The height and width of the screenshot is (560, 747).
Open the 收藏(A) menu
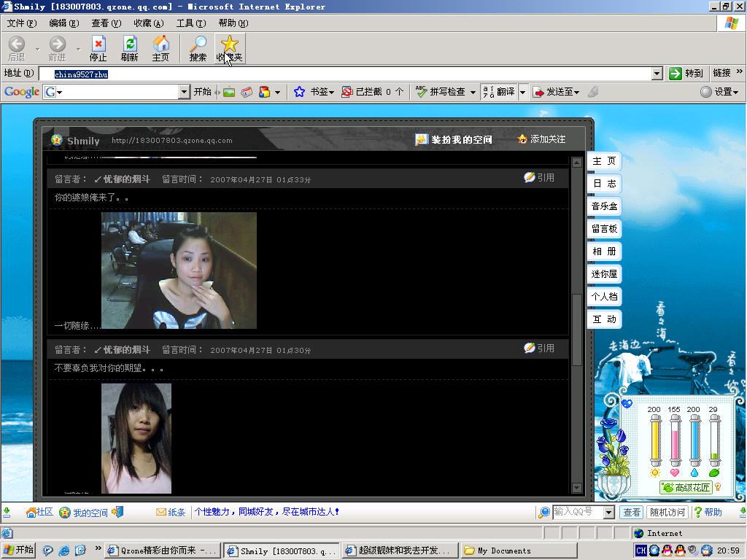coord(149,23)
